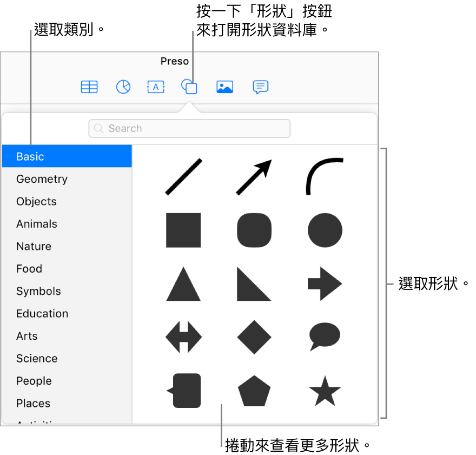476x455 pixels.
Task: Insert the triangle shape
Action: 183,284
